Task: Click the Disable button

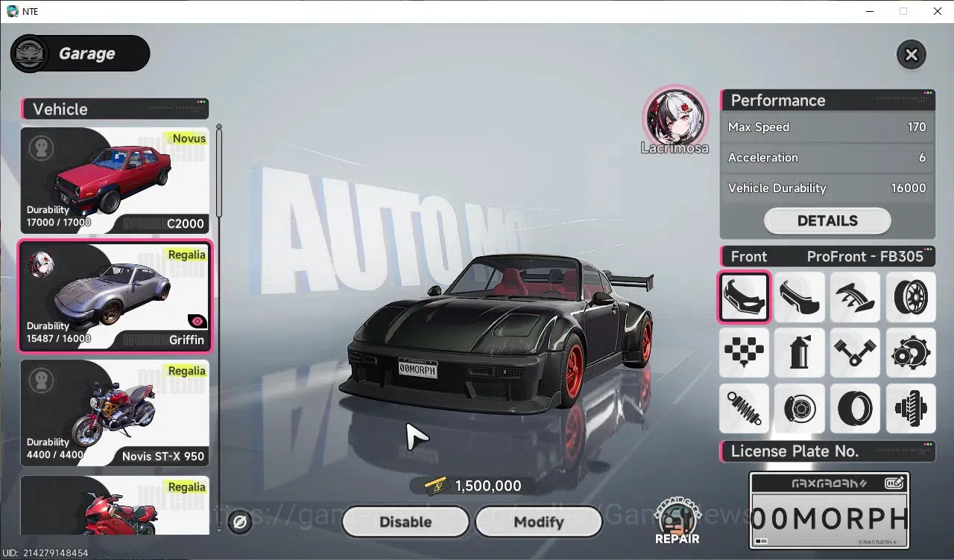Action: pyautogui.click(x=405, y=522)
